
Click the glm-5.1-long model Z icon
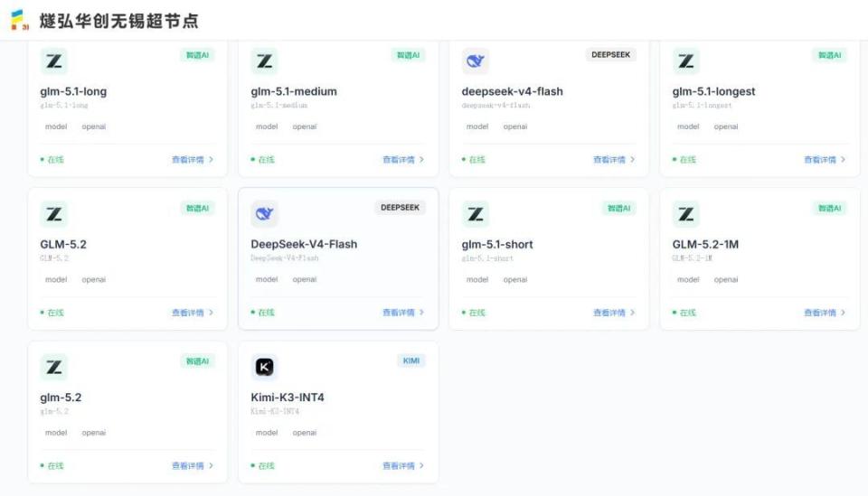pos(53,61)
